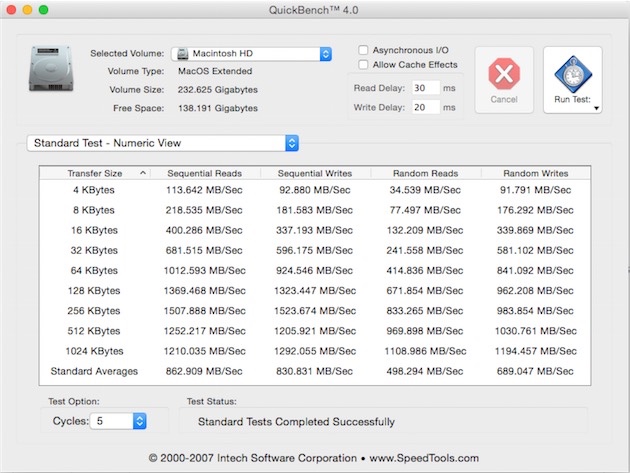
Task: Click the 1523.674 MB/Sec value
Action: (x=315, y=311)
